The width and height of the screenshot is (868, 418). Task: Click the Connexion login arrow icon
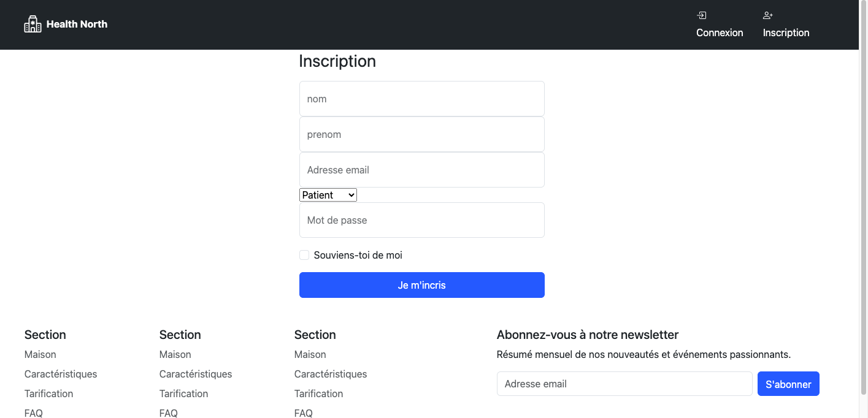coord(702,15)
